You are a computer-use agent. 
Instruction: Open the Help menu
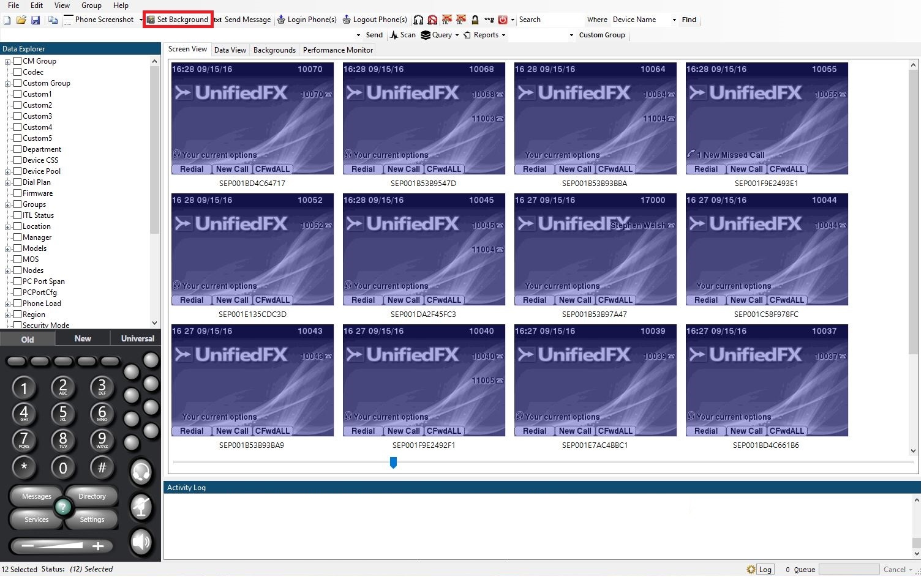pos(121,6)
